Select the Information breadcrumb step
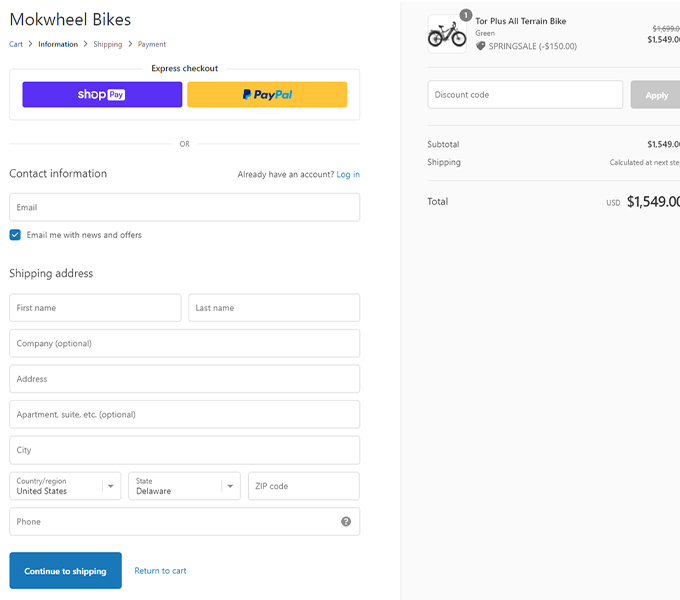Image resolution: width=680 pixels, height=600 pixels. tap(58, 44)
